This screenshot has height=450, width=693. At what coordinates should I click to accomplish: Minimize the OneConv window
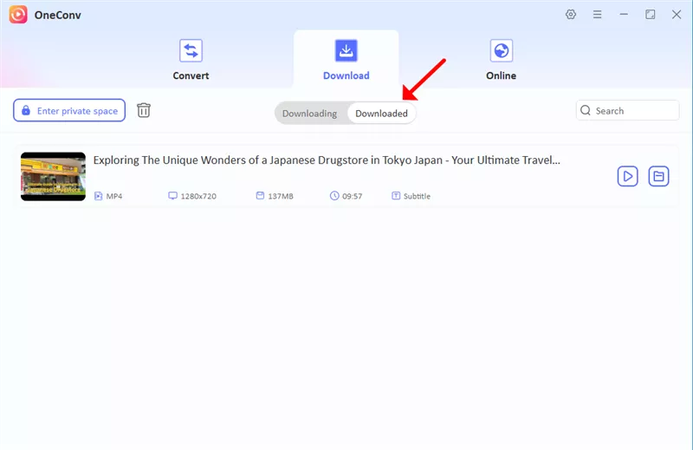coord(624,15)
